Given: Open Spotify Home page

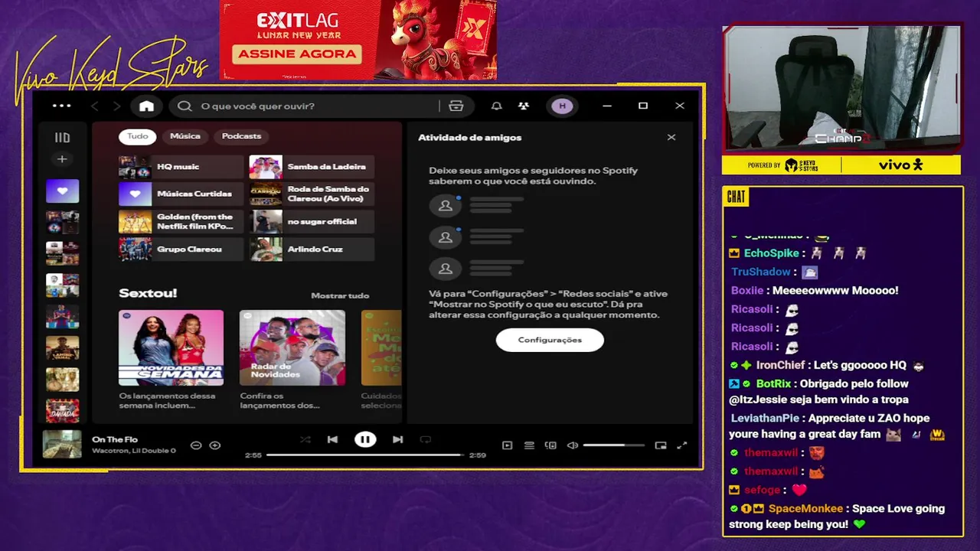Looking at the screenshot, I should (146, 106).
